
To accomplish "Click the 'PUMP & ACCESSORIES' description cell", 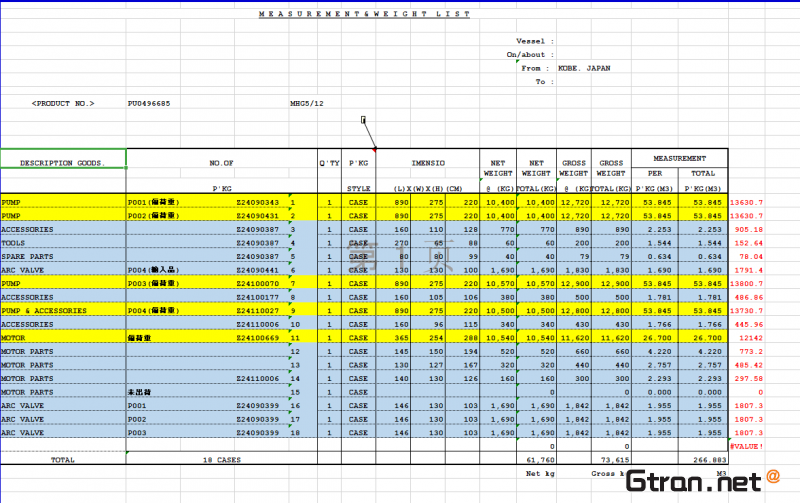I will point(44,311).
